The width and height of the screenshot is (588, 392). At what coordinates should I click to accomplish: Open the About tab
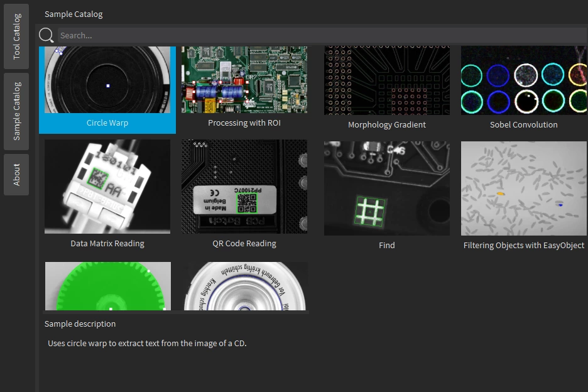tap(16, 175)
